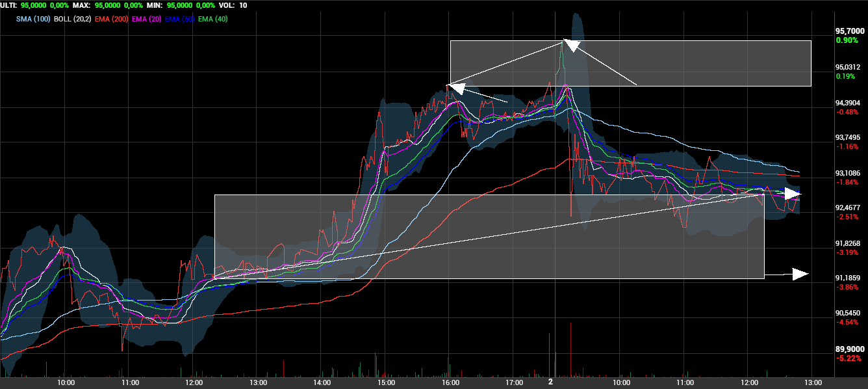Click the 89,9000 price axis label
The height and width of the screenshot is (389, 868).
[849, 349]
